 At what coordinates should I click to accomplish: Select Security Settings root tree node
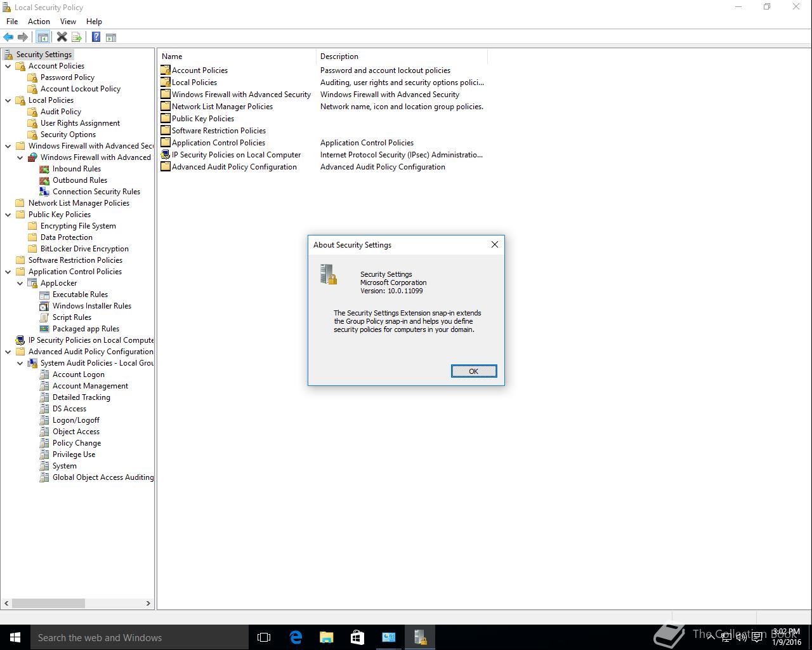click(x=44, y=55)
